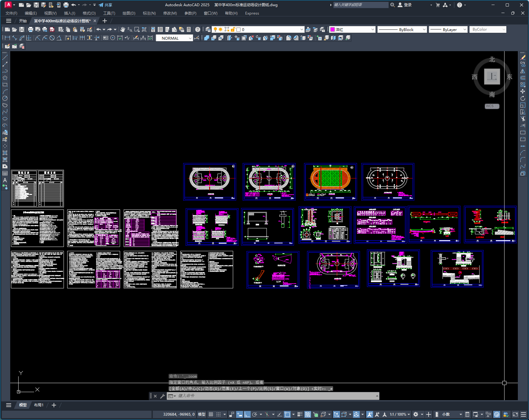Viewport: 529px width, 420px height.
Task: Toggle annotation visibility in status bar
Action: [369, 414]
